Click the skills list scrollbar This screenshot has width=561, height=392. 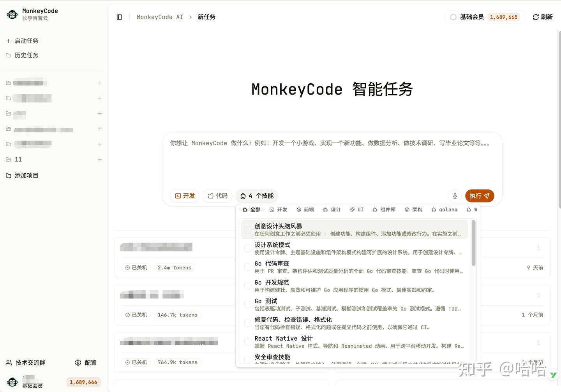click(474, 243)
